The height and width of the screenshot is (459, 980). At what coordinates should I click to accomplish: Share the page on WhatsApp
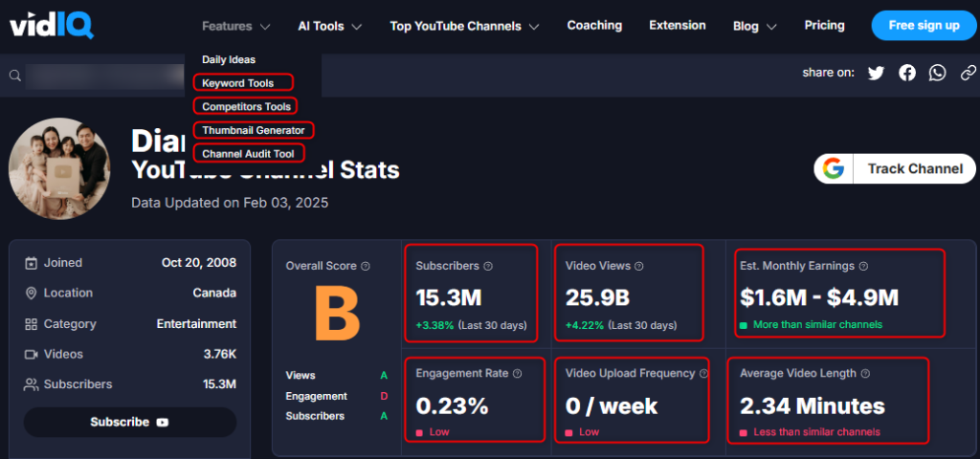(938, 73)
